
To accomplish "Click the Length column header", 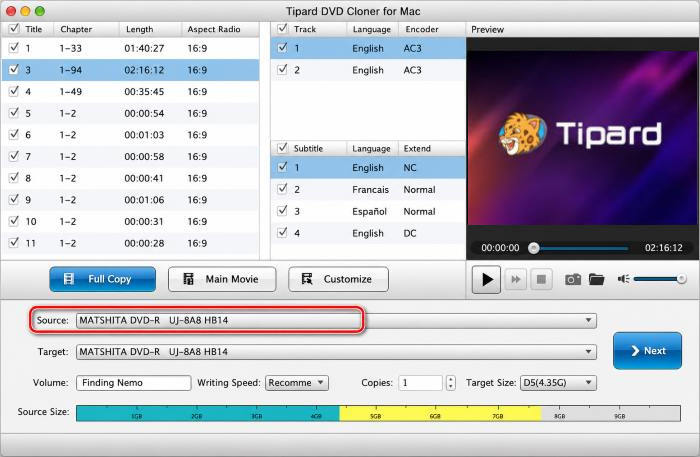I will coord(150,29).
